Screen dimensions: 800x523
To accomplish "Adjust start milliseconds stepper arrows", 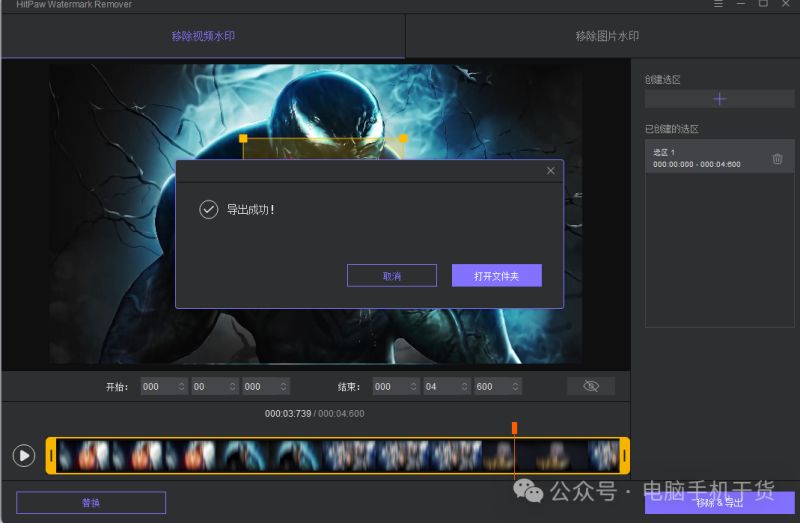I will (284, 387).
